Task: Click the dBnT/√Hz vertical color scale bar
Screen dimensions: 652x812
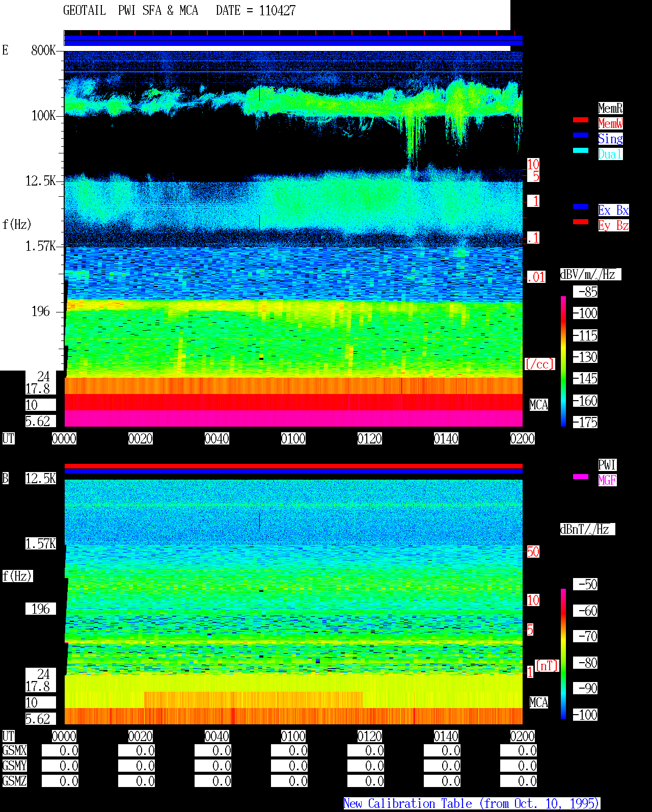Action: pos(563,654)
